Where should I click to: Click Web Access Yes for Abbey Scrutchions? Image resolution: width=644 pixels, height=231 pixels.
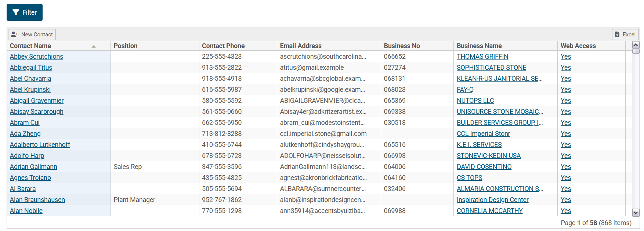click(566, 57)
